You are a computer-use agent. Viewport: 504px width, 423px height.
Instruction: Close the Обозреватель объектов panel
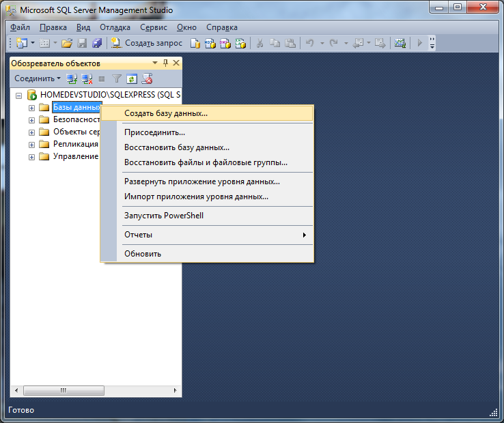[x=176, y=63]
